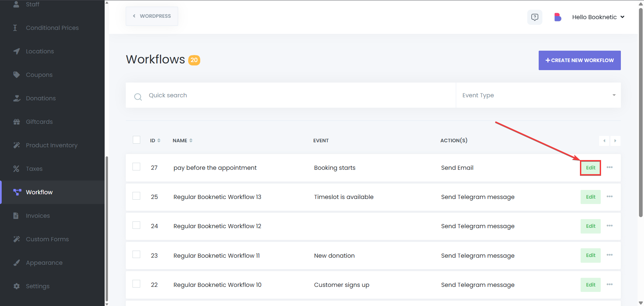Click 'Booking starts' event text
The height and width of the screenshot is (306, 644).
click(x=334, y=168)
